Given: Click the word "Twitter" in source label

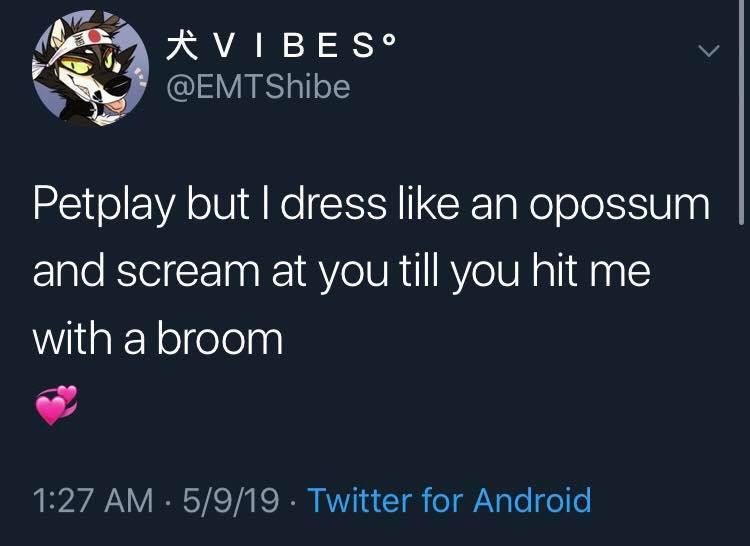Looking at the screenshot, I should pyautogui.click(x=360, y=500).
